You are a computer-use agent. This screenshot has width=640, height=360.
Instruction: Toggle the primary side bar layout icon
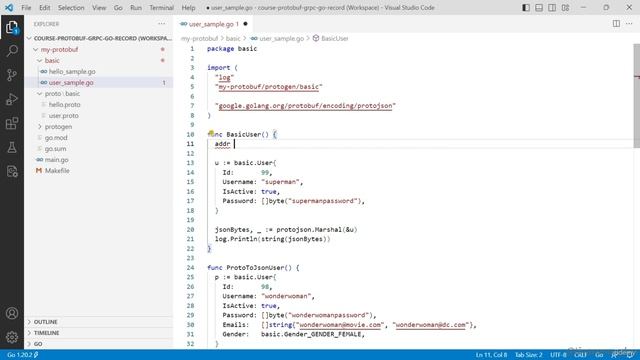click(526, 8)
